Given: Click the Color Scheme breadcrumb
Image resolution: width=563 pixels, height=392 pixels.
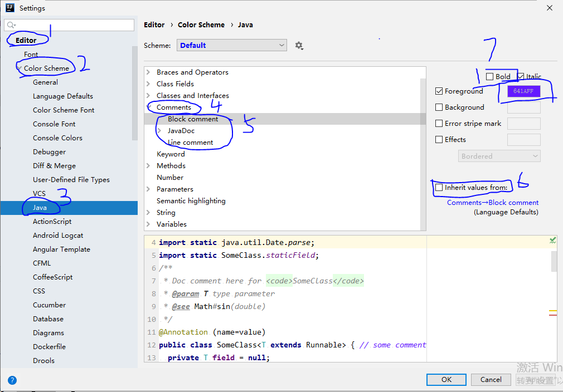Looking at the screenshot, I should (201, 24).
